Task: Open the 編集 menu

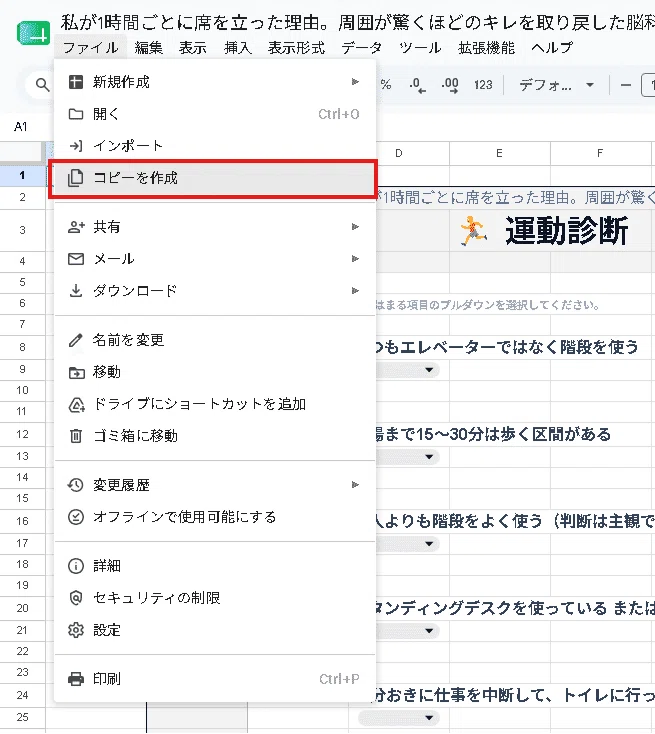Action: (148, 47)
